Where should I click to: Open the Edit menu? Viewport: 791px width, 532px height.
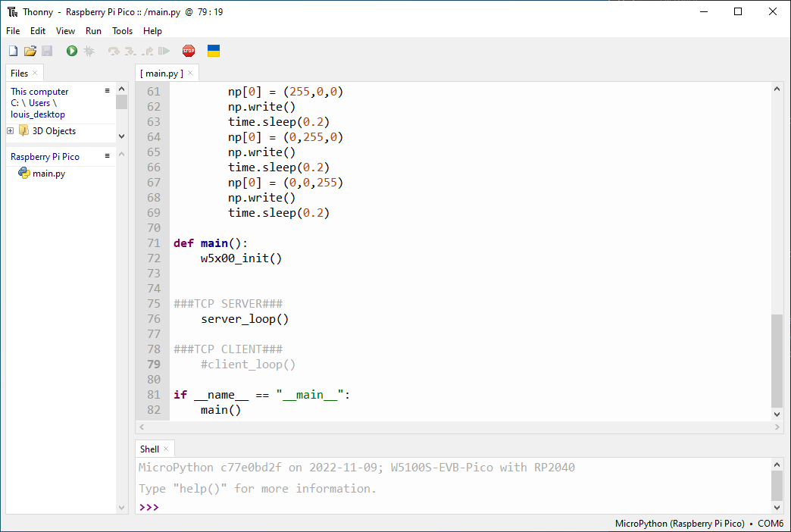point(38,31)
